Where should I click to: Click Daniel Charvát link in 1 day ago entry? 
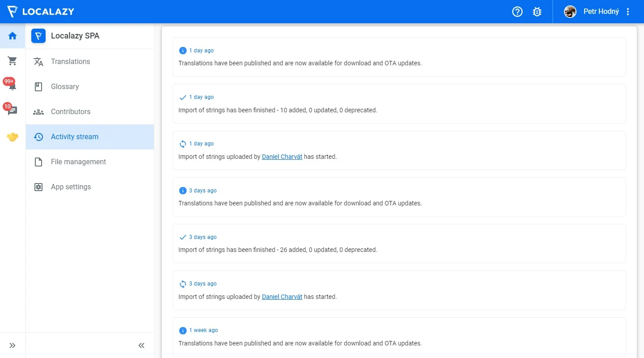[x=282, y=157]
